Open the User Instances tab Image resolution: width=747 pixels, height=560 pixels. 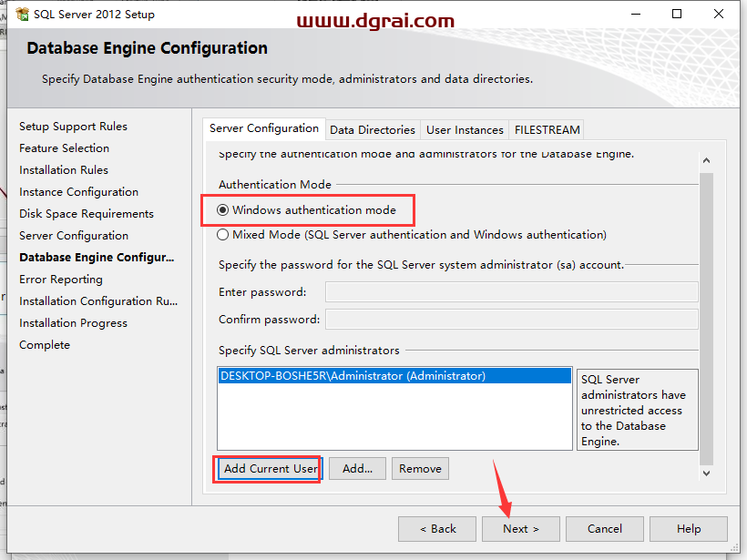point(465,130)
